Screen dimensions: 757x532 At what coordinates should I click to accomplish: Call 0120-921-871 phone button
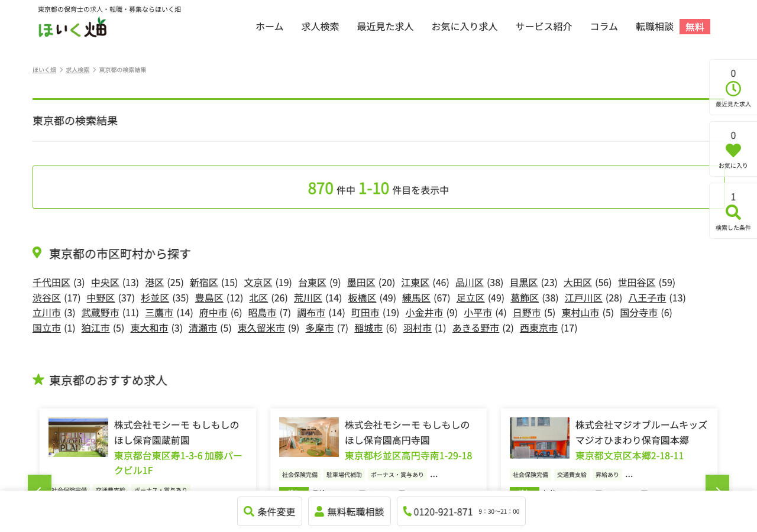(461, 511)
